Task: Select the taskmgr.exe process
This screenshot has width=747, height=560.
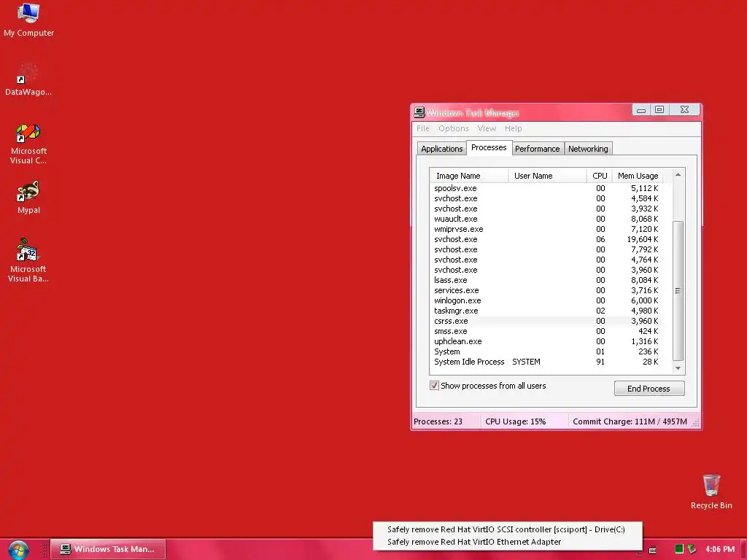Action: pyautogui.click(x=546, y=311)
